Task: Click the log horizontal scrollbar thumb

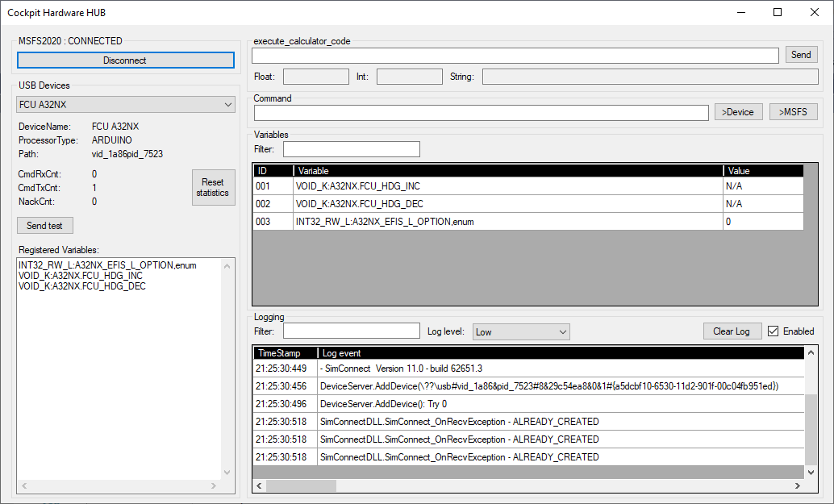Action: (301, 485)
